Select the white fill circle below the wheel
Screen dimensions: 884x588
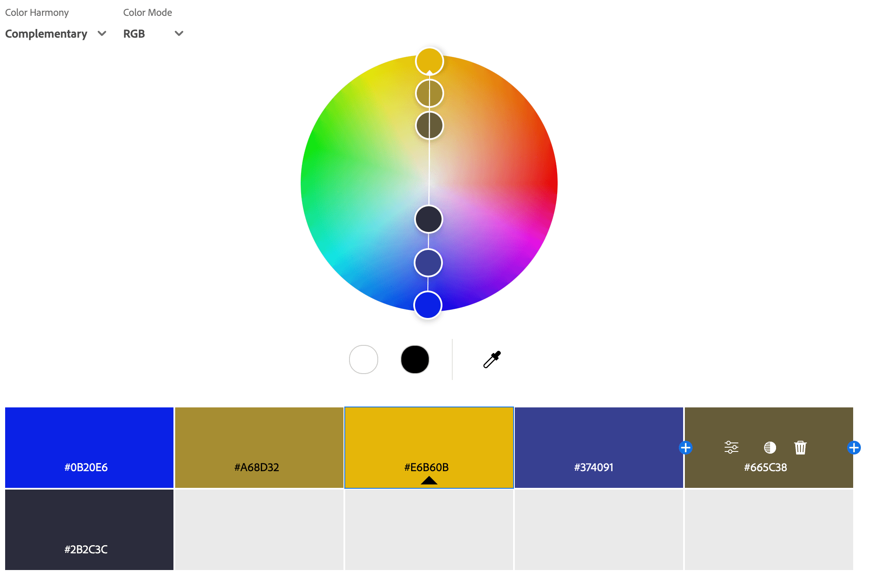coord(363,359)
